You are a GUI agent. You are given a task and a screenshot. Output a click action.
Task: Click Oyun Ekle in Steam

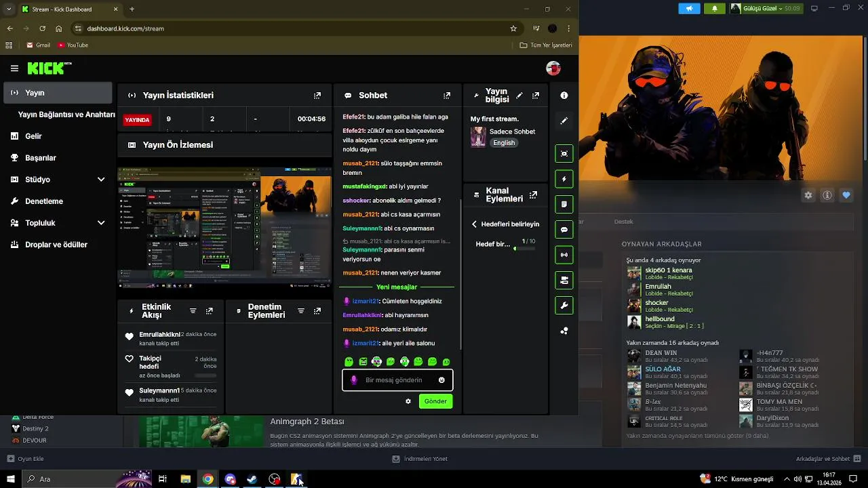click(x=25, y=459)
